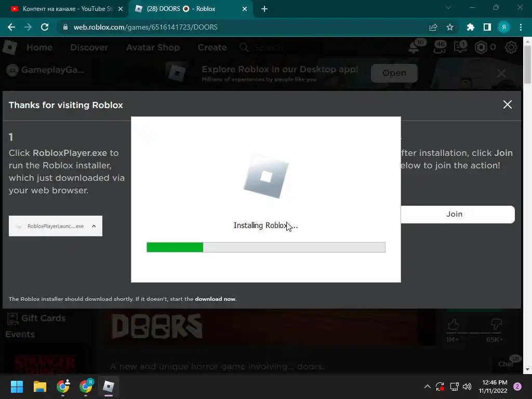Click the volume icon in tray
532x399 pixels.
[x=467, y=387]
